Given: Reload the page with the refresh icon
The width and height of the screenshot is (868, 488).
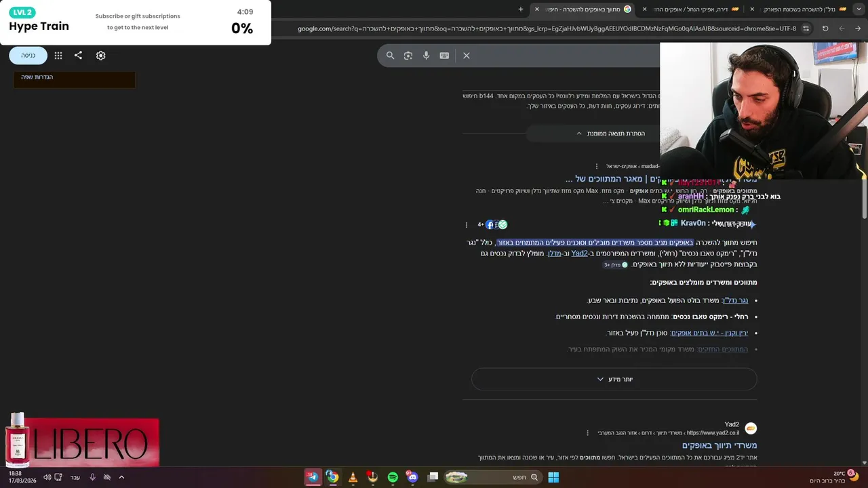Looking at the screenshot, I should (x=825, y=28).
